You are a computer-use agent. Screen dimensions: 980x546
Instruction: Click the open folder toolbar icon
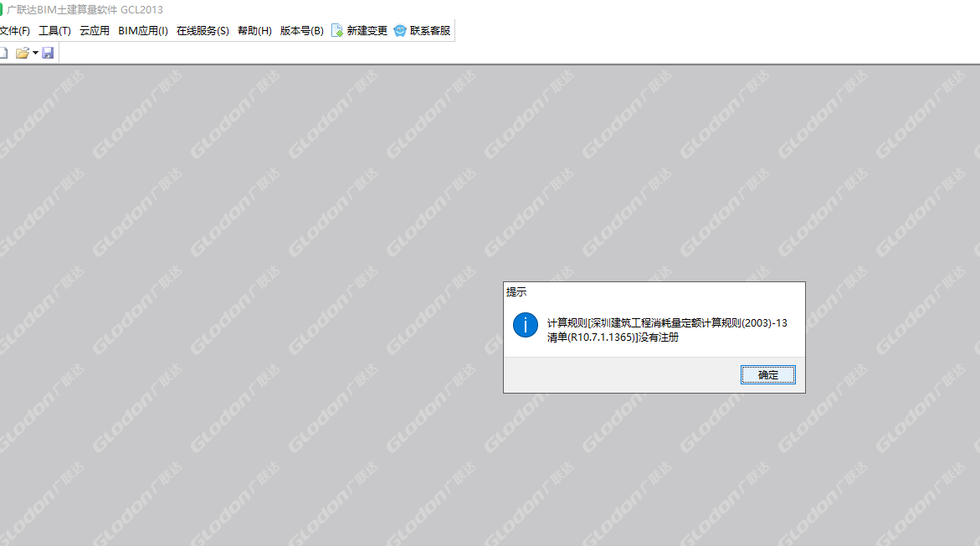(x=23, y=53)
